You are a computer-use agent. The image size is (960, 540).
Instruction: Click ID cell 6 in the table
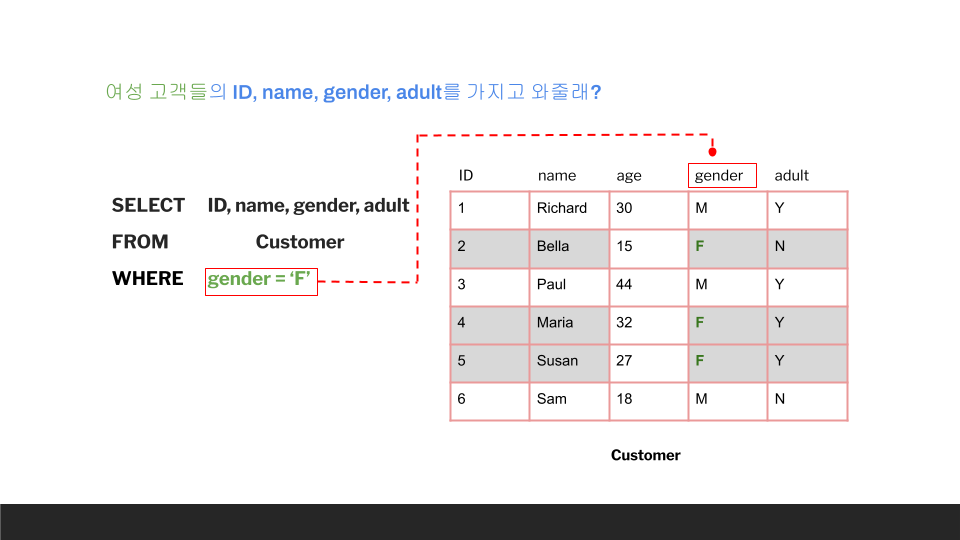[490, 402]
